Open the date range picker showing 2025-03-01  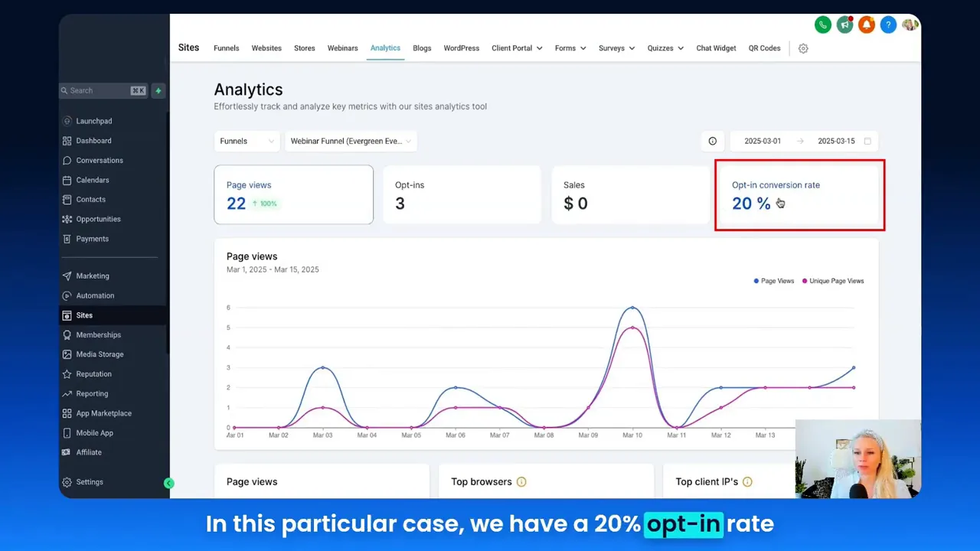(763, 141)
